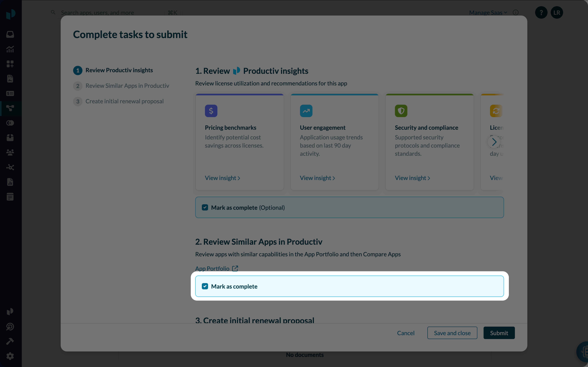This screenshot has height=367, width=588.
Task: Click the Security and compliance shield icon
Action: click(401, 111)
